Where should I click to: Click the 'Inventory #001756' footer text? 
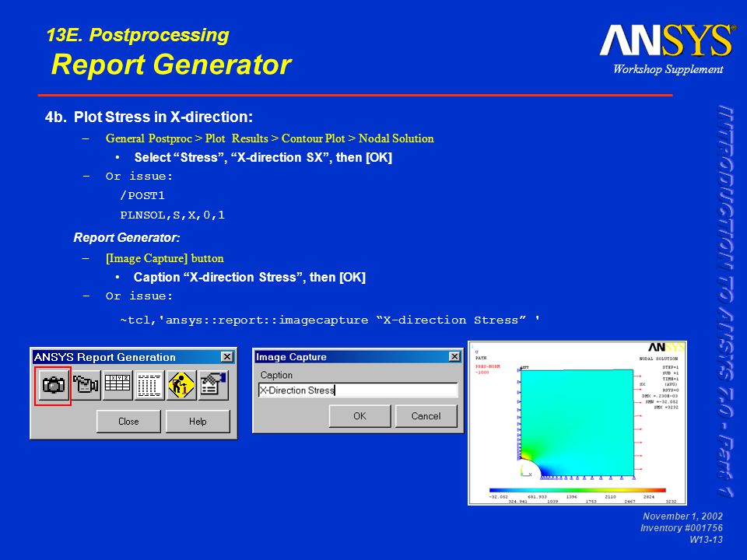tap(682, 528)
